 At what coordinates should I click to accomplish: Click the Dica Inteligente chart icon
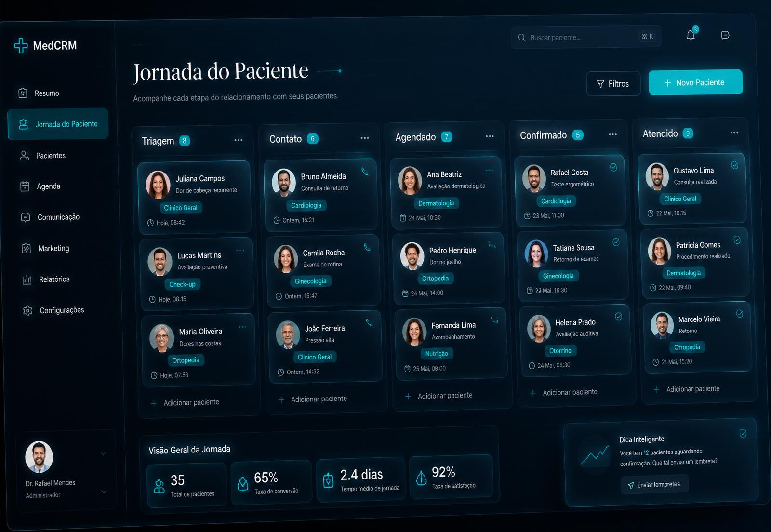coord(595,455)
